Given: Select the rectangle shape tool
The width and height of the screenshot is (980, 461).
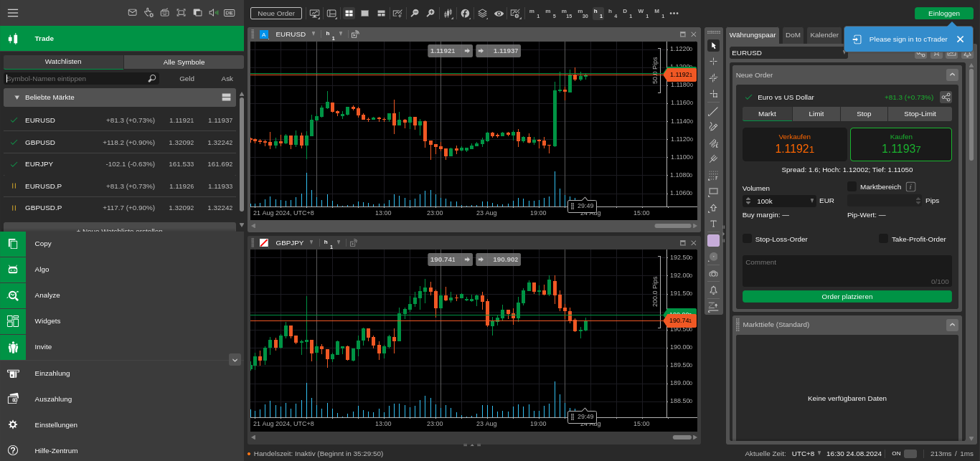Looking at the screenshot, I should [x=713, y=191].
